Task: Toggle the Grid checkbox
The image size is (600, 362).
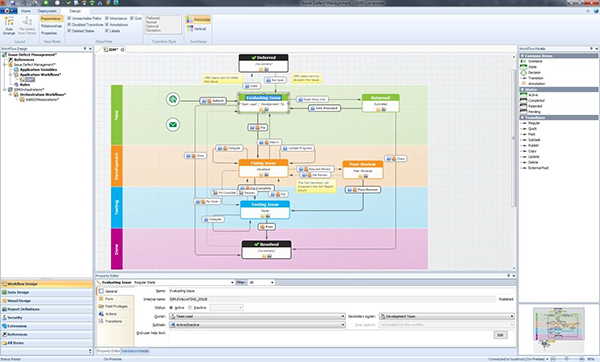Action: [132, 18]
